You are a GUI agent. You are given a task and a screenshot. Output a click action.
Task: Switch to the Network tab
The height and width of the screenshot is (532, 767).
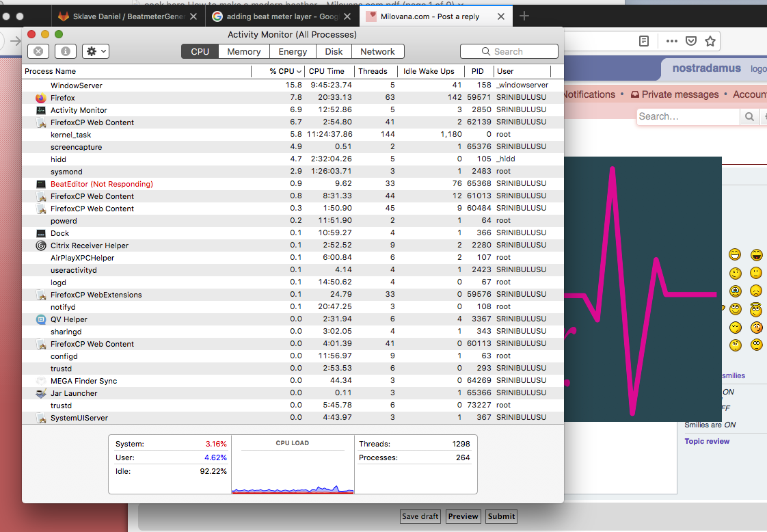377,51
